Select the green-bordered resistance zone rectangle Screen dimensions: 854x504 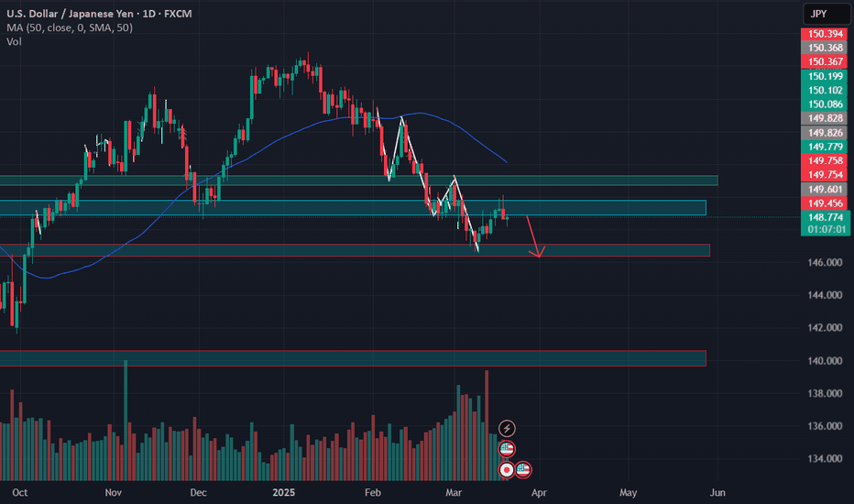[359, 181]
